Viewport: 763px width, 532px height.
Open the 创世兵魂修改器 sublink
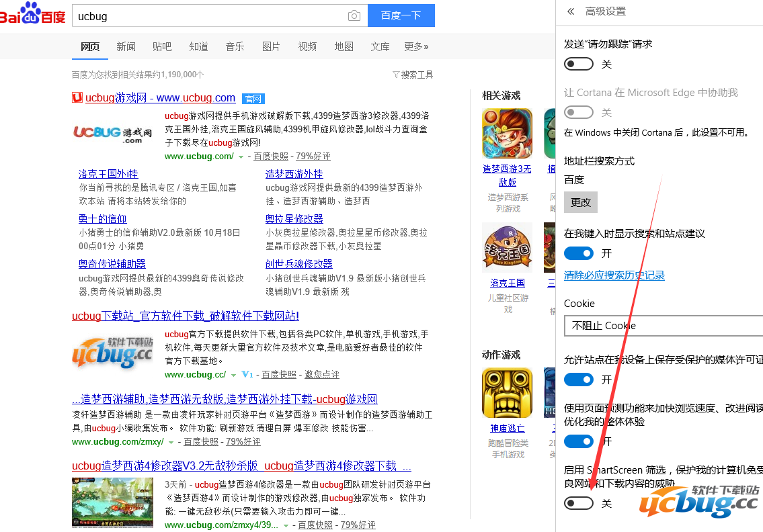coord(298,264)
